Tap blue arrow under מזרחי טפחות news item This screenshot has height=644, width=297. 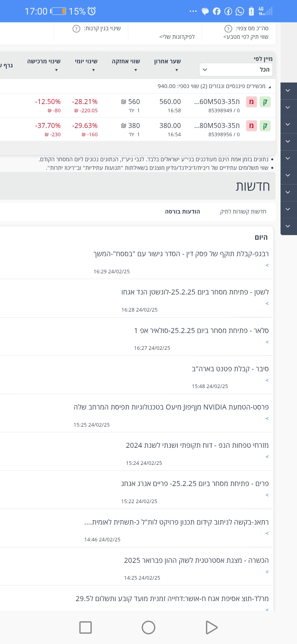(x=267, y=457)
